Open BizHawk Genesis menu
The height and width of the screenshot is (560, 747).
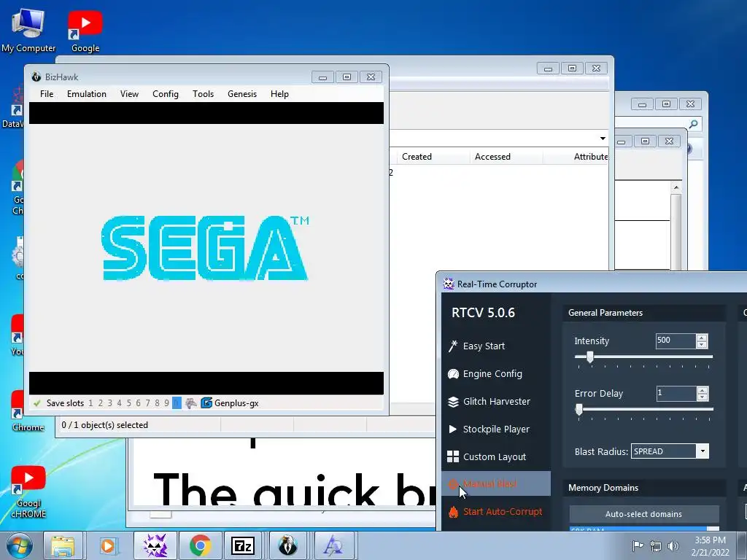(x=242, y=94)
